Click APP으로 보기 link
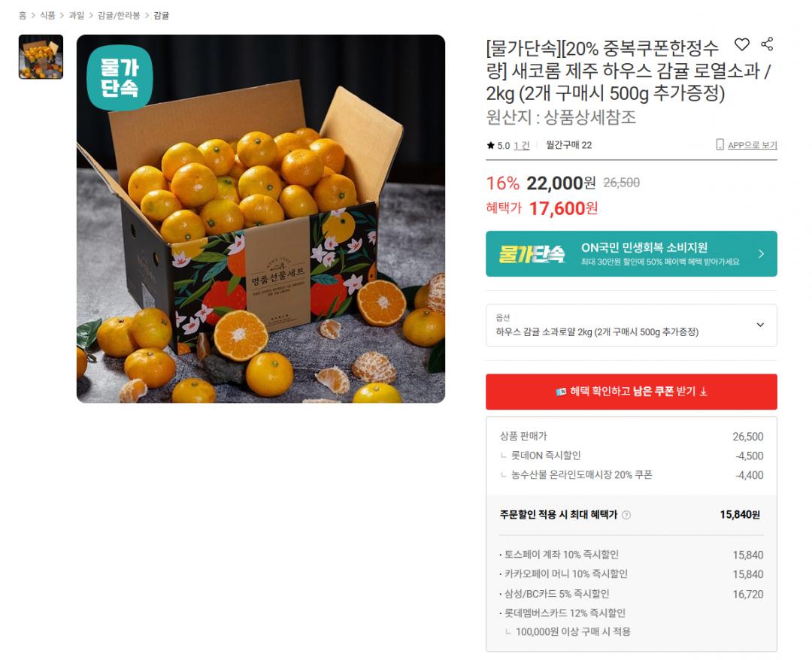This screenshot has height=660, width=812. click(753, 145)
